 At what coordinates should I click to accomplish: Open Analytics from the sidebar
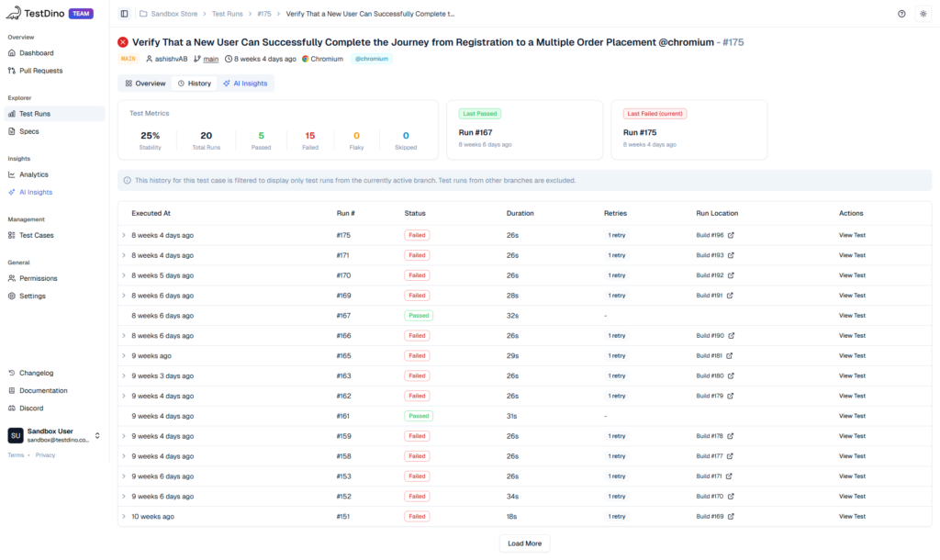click(x=33, y=174)
